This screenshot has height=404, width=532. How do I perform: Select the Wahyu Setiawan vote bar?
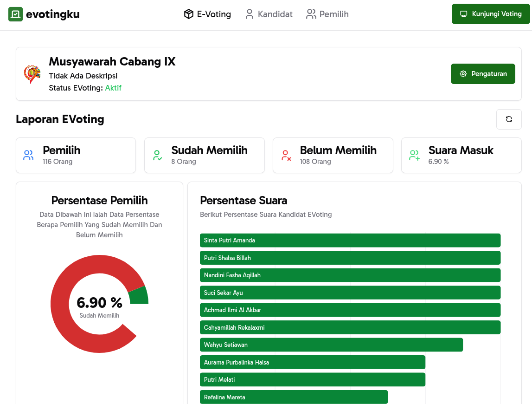[331, 345]
